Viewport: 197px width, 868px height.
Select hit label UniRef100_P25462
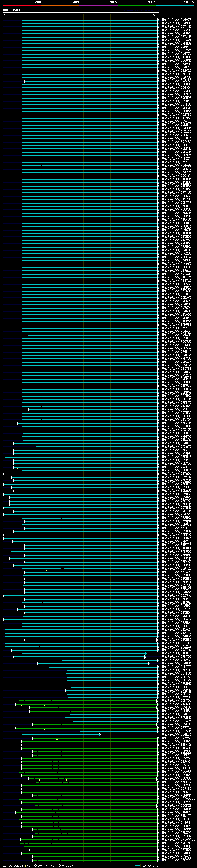177,562
